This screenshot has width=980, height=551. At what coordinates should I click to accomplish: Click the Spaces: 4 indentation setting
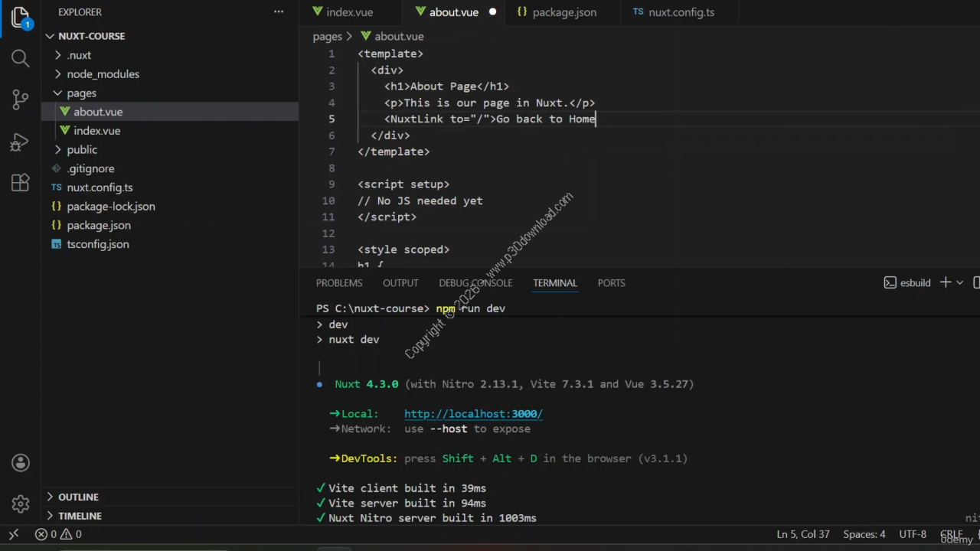click(864, 534)
